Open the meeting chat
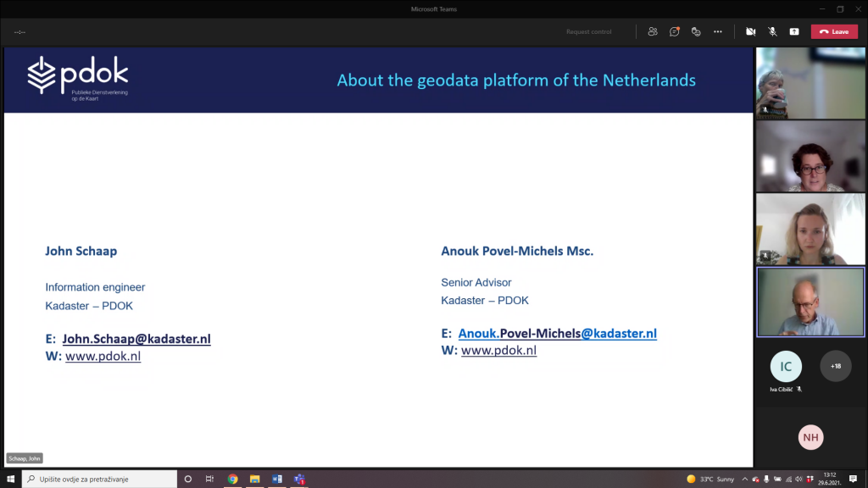The image size is (868, 488). [x=675, y=31]
